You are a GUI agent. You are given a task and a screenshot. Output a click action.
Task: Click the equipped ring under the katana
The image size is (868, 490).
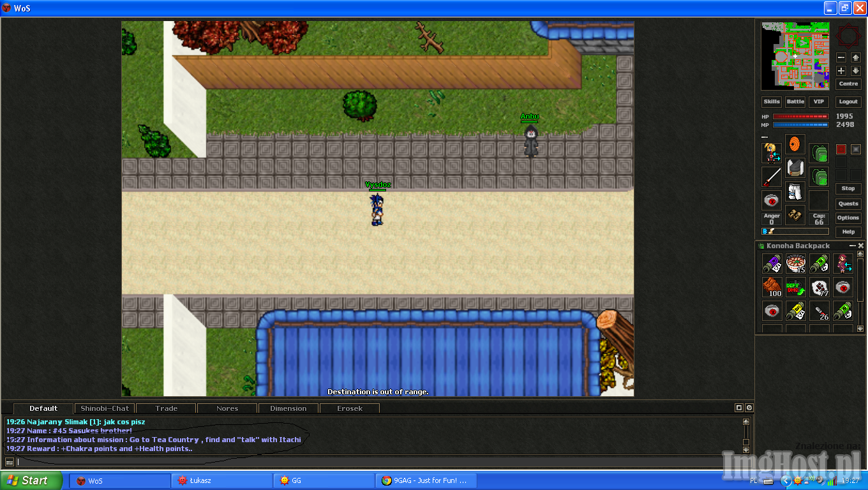[772, 200]
